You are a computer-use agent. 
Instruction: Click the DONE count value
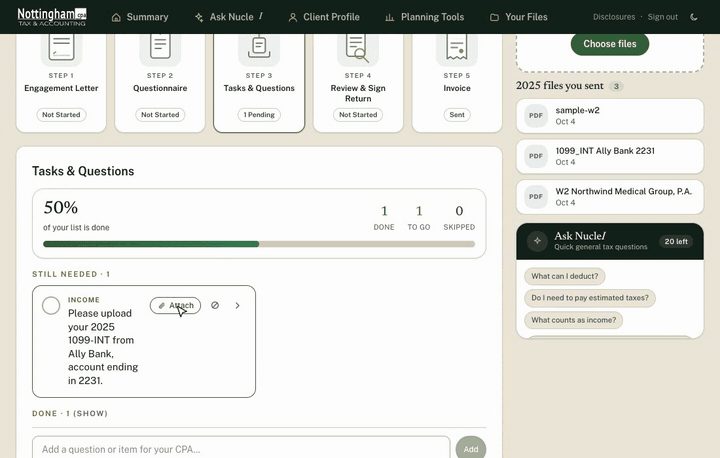pos(384,211)
